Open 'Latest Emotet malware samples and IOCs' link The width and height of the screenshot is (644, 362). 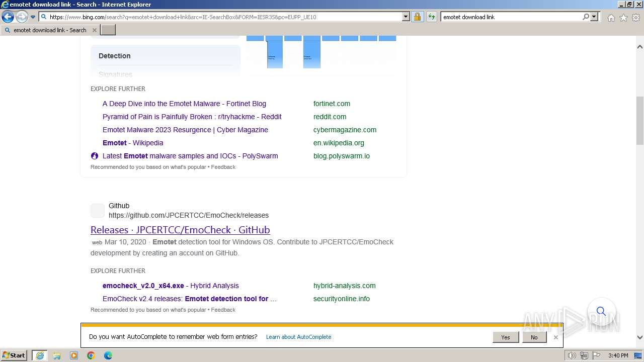[190, 156]
